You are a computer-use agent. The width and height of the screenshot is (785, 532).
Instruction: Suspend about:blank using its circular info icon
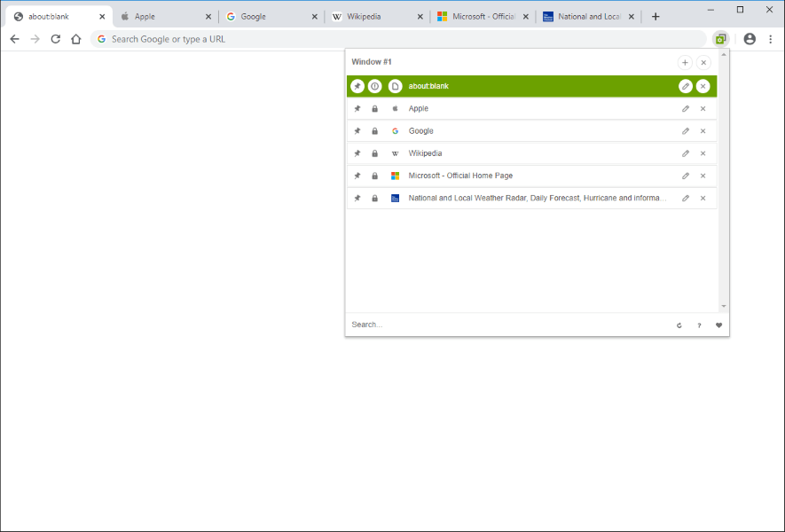tap(374, 86)
